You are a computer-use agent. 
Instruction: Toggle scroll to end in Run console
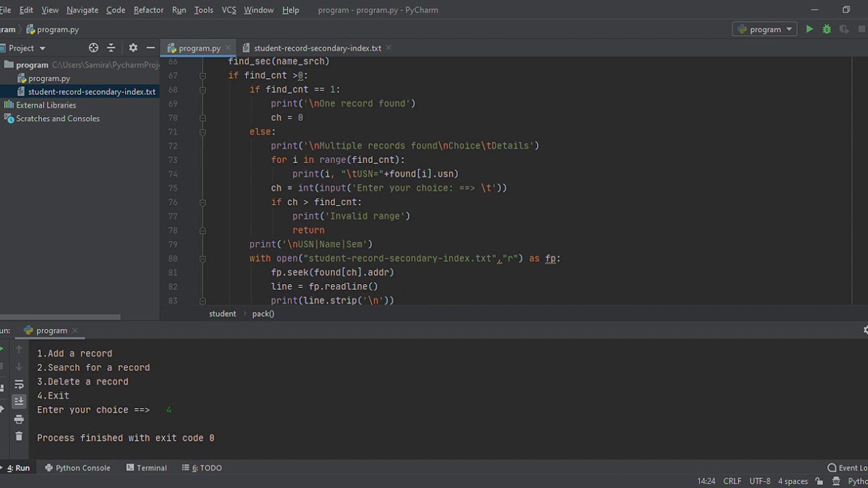click(19, 401)
